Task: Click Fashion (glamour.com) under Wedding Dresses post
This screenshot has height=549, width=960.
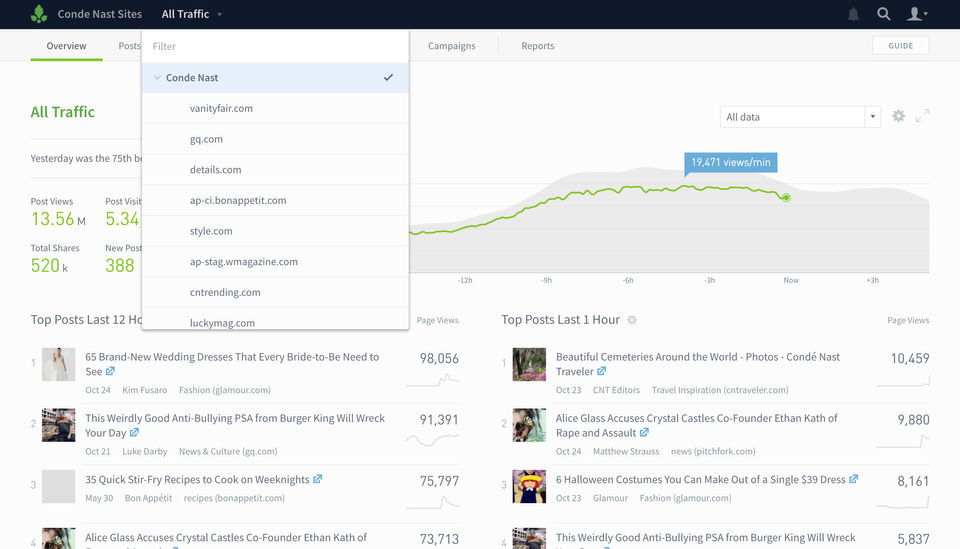Action: (x=225, y=390)
